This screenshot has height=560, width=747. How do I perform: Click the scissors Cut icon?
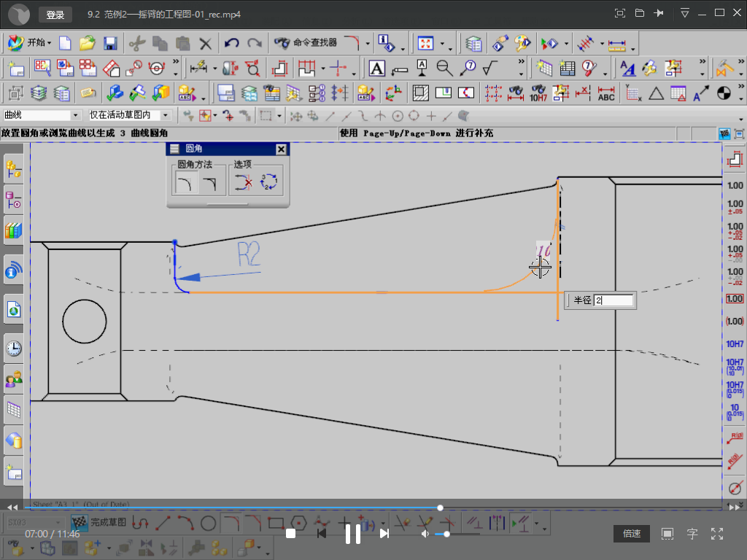point(137,43)
